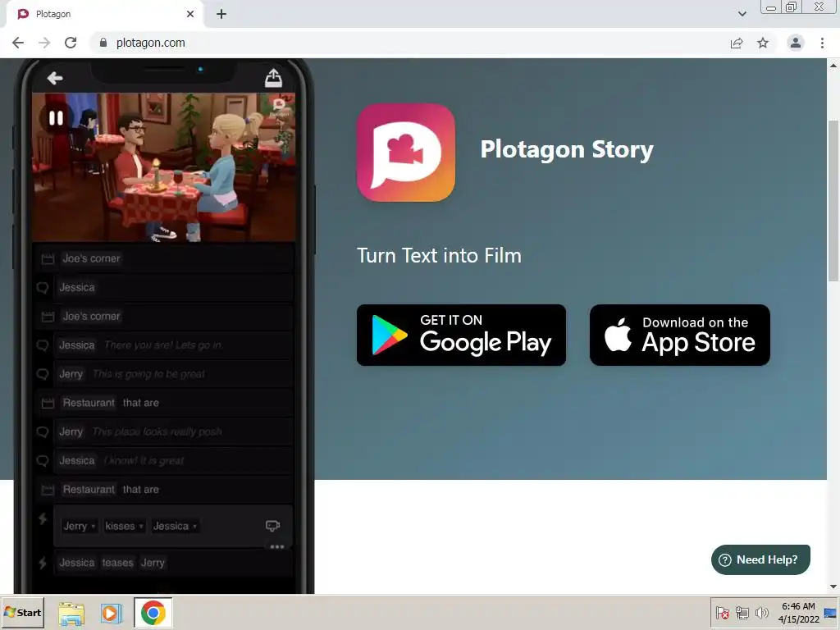The image size is (840, 630).
Task: Pause the video in the phone mockup
Action: pyautogui.click(x=57, y=118)
